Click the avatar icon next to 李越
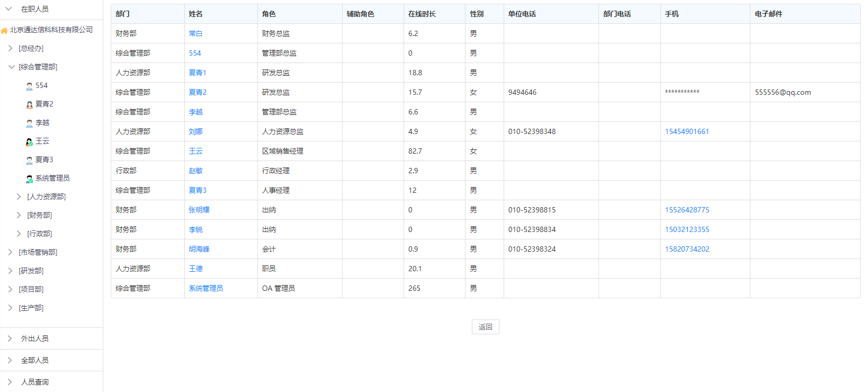The height and width of the screenshot is (392, 868). click(x=30, y=123)
